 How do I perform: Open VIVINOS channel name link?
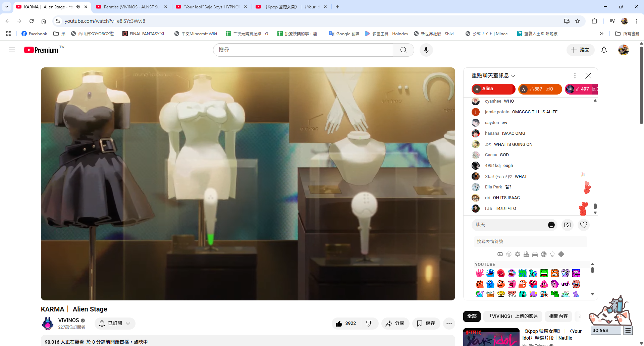click(68, 321)
